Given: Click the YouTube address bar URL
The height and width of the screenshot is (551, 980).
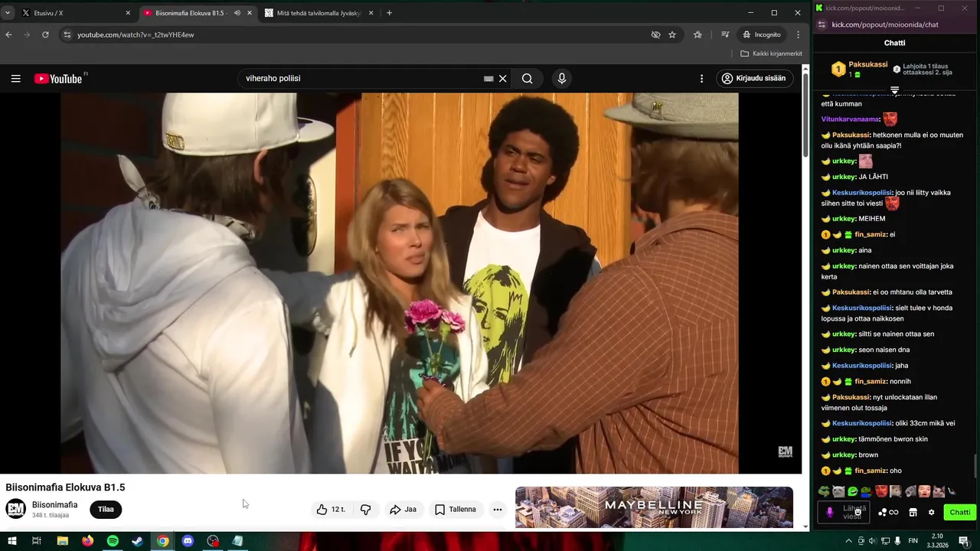Looking at the screenshot, I should (x=136, y=34).
